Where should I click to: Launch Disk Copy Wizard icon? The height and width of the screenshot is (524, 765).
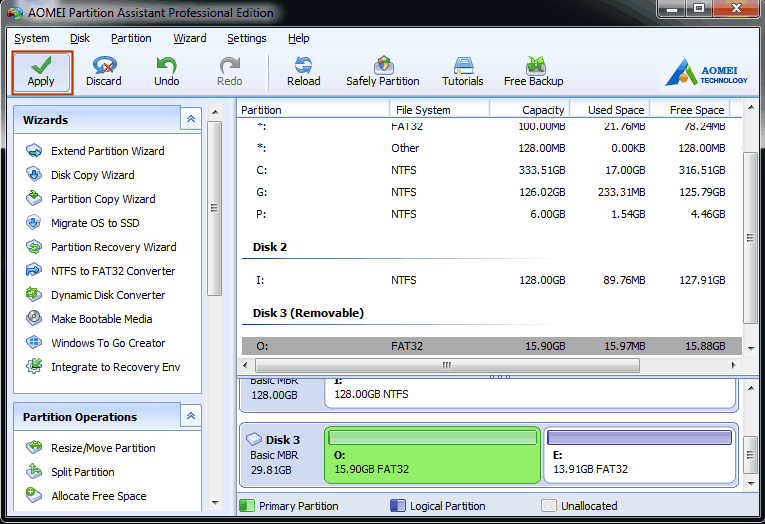point(34,175)
